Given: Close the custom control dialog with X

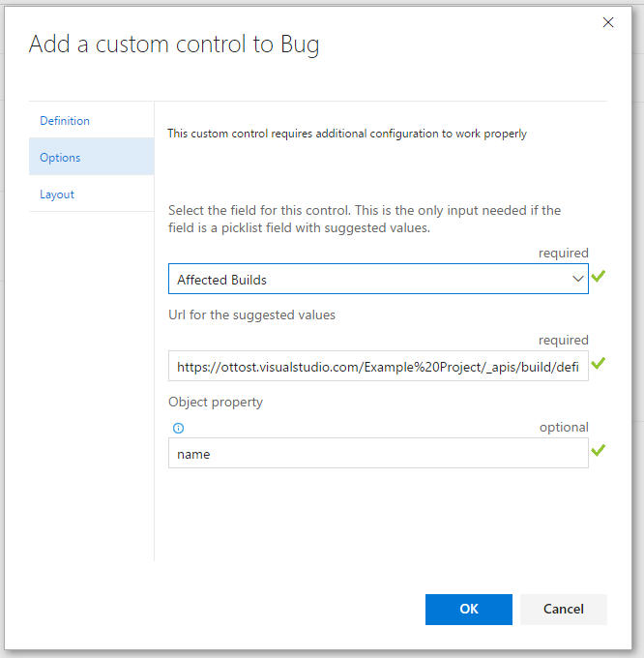Looking at the screenshot, I should (608, 22).
